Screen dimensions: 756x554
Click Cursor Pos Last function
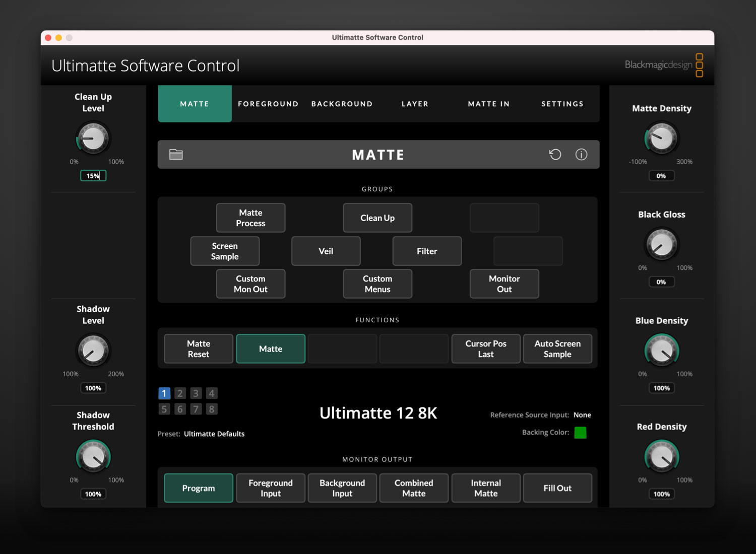(x=486, y=349)
